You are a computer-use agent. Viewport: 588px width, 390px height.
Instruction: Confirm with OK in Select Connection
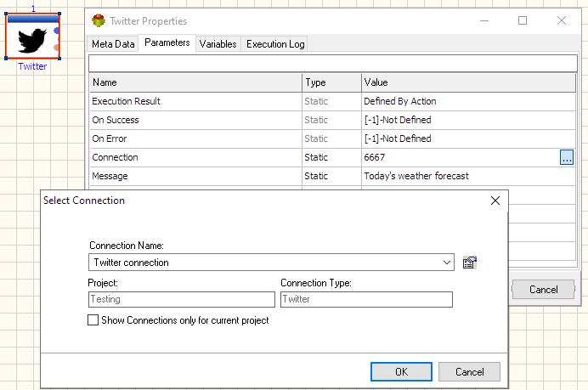coord(401,371)
